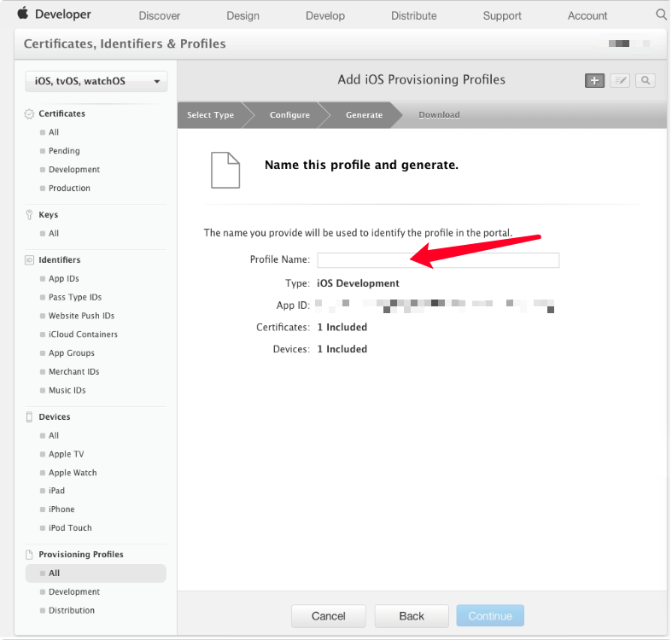Image resolution: width=672 pixels, height=640 pixels.
Task: Open App IDs list
Action: coord(64,279)
